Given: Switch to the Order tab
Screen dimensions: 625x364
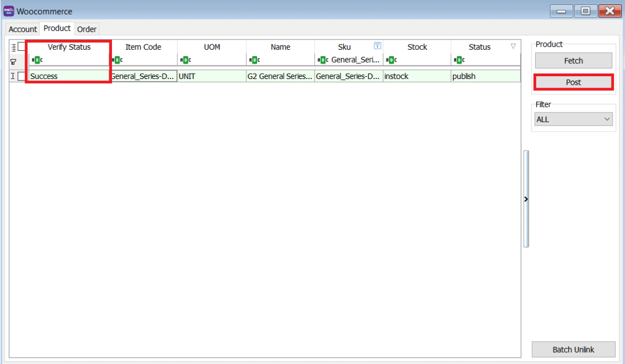Looking at the screenshot, I should pyautogui.click(x=87, y=29).
